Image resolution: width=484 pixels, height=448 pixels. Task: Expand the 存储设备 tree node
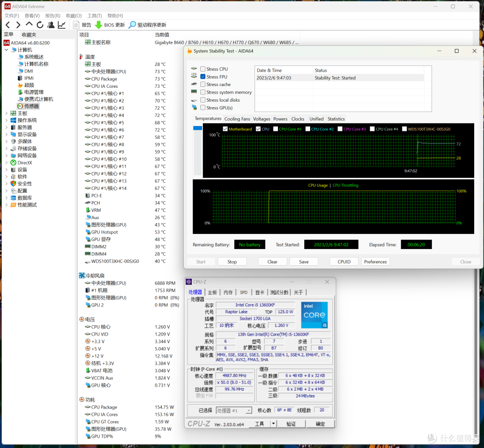(6, 148)
